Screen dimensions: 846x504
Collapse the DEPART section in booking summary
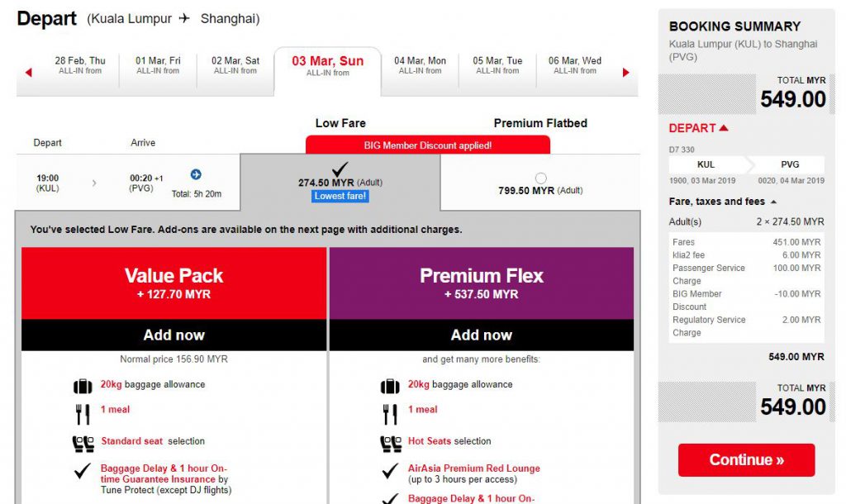(x=724, y=128)
